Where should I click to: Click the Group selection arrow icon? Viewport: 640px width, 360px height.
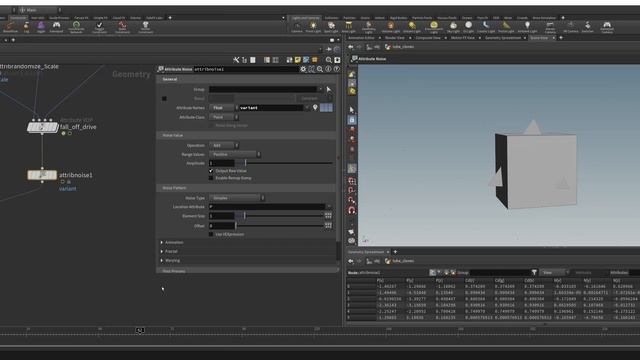(x=329, y=89)
